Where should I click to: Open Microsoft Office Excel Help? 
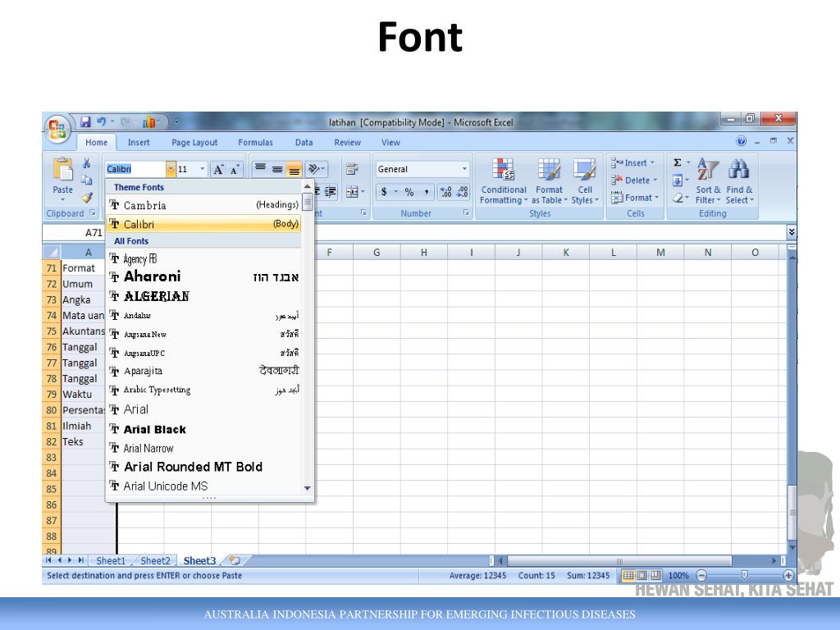point(742,141)
